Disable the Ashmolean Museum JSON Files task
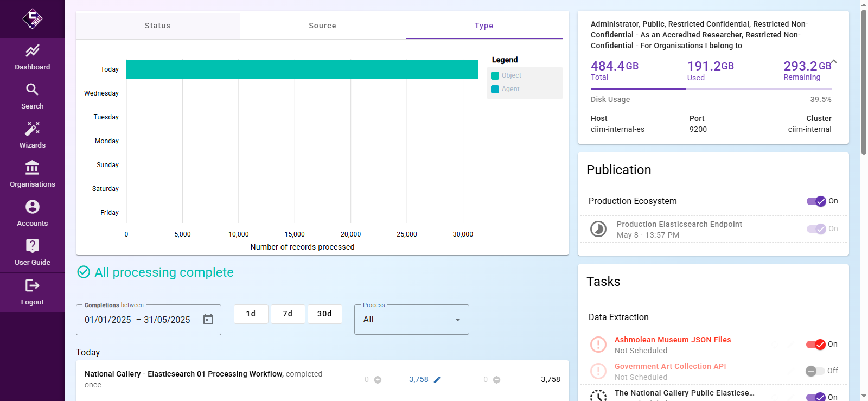 pos(815,345)
